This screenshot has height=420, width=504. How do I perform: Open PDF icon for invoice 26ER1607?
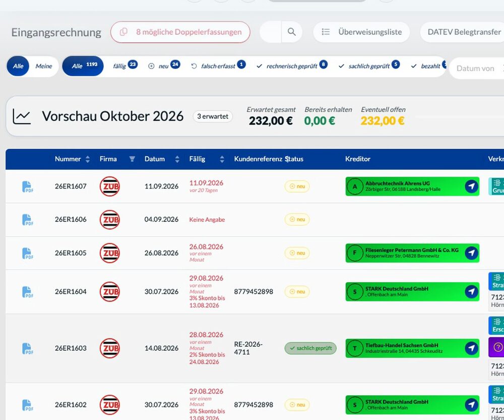[x=28, y=187]
